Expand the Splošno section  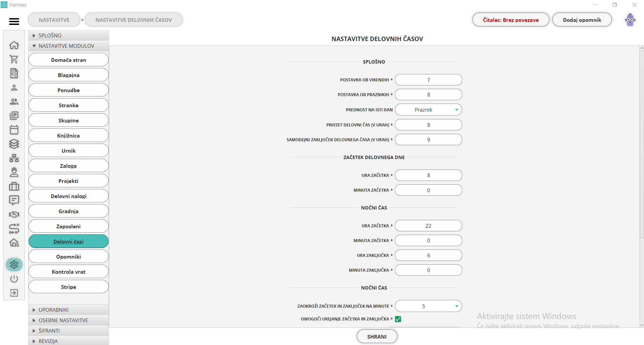click(69, 35)
